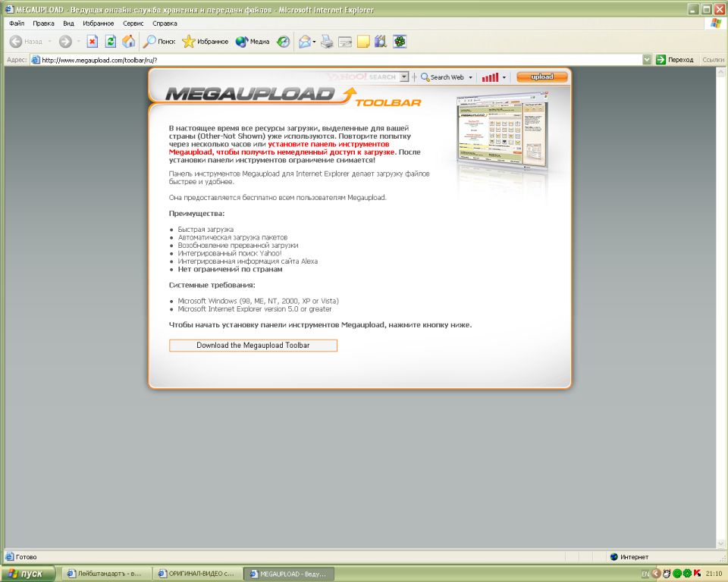Expand the dropdown next to signal bars
The height and width of the screenshot is (582, 728).
coord(504,77)
